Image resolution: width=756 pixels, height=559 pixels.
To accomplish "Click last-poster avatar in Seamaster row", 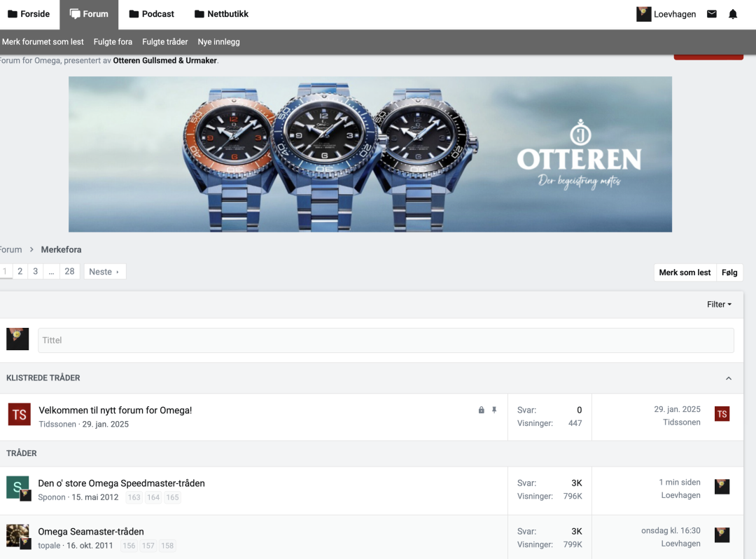I will pyautogui.click(x=722, y=535).
